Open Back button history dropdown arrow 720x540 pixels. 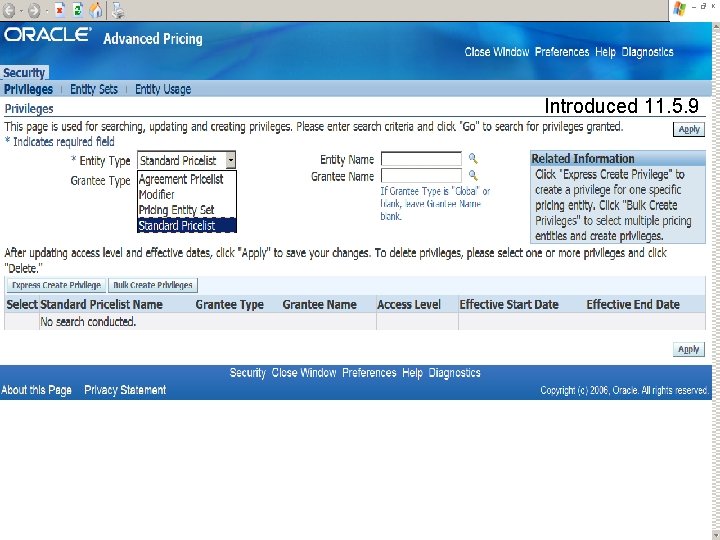(21, 11)
